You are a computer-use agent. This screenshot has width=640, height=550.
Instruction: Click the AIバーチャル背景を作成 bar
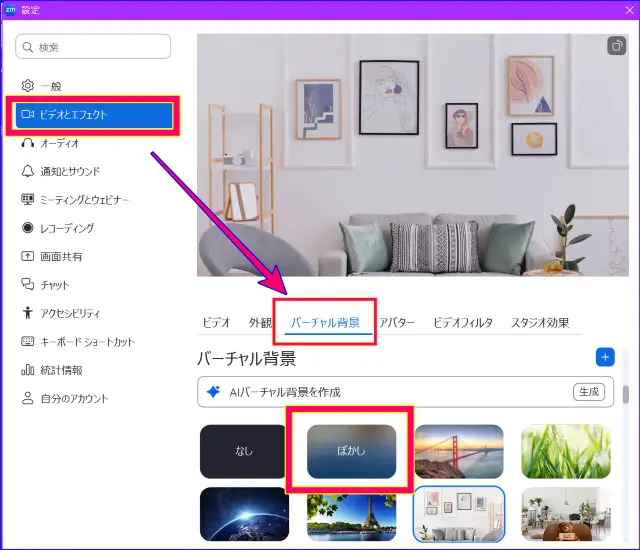coord(405,392)
